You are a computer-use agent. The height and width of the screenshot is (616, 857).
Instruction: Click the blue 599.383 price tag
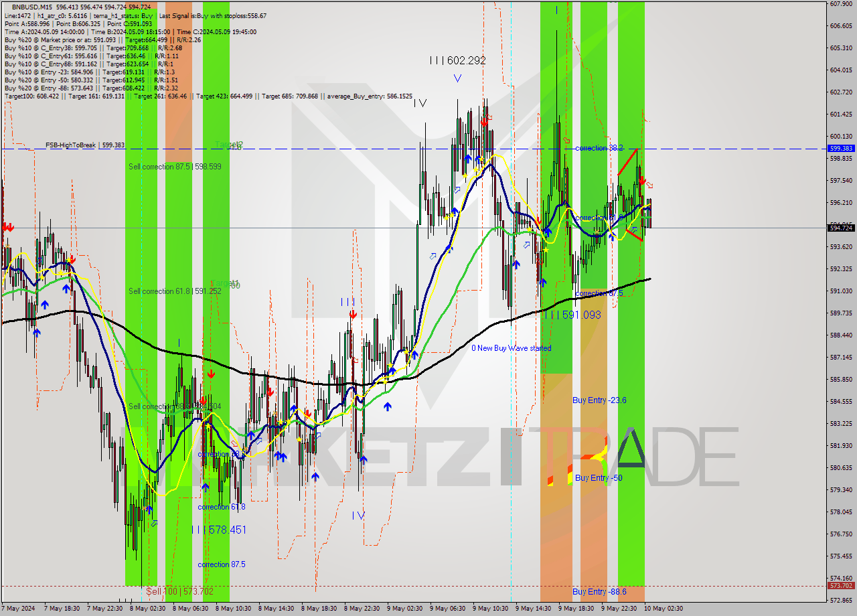pyautogui.click(x=841, y=149)
